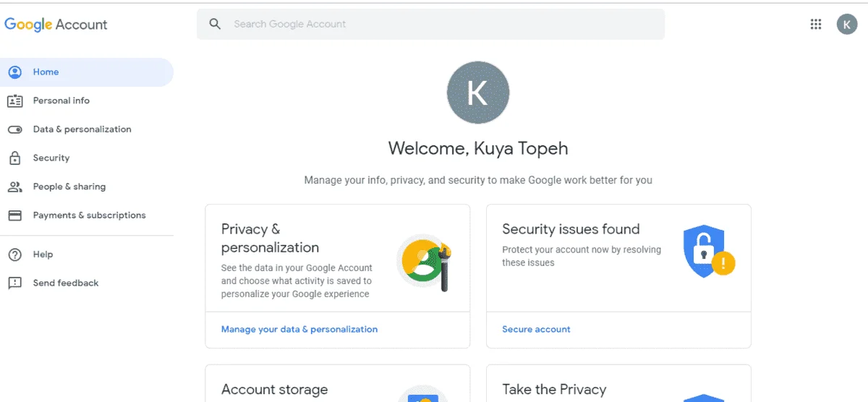Select Send feedback in sidebar
This screenshot has height=402, width=868.
[87, 283]
